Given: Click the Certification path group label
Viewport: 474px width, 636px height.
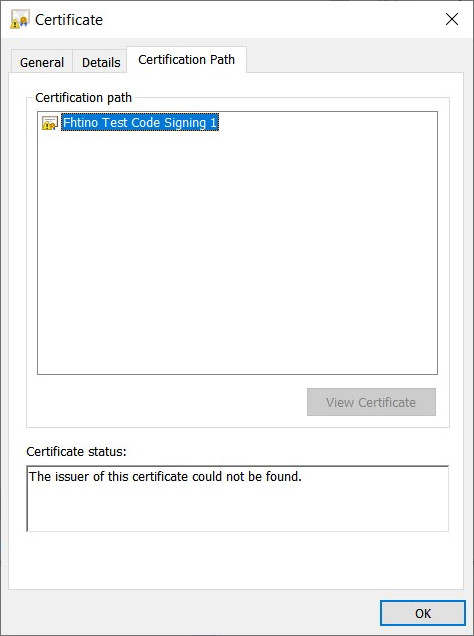Looking at the screenshot, I should [84, 97].
